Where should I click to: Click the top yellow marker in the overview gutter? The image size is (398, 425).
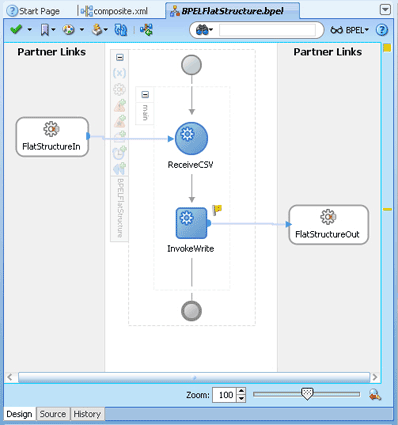click(387, 48)
